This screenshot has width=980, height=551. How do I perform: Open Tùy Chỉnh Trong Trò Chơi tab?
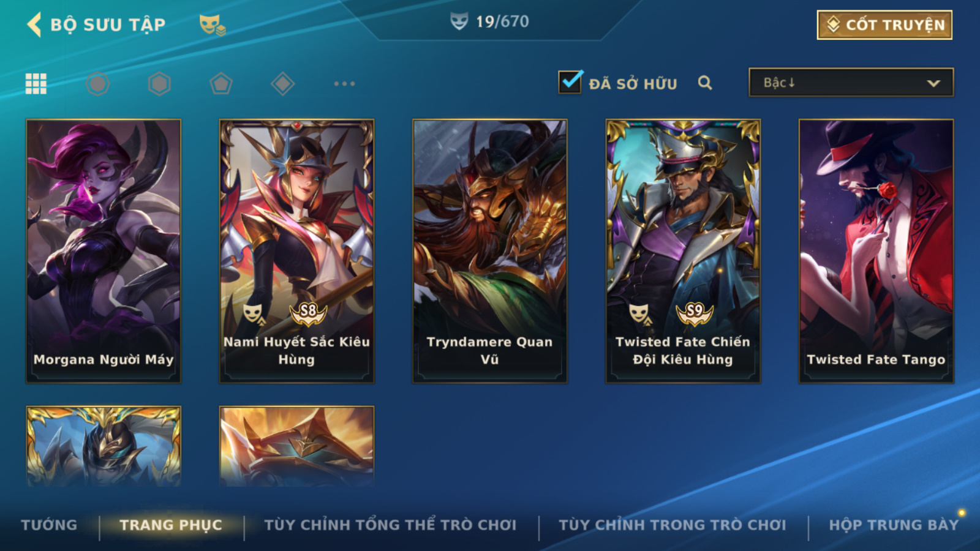(673, 525)
